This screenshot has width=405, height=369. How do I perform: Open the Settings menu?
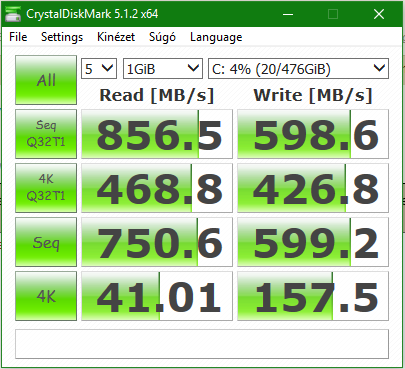(62, 37)
